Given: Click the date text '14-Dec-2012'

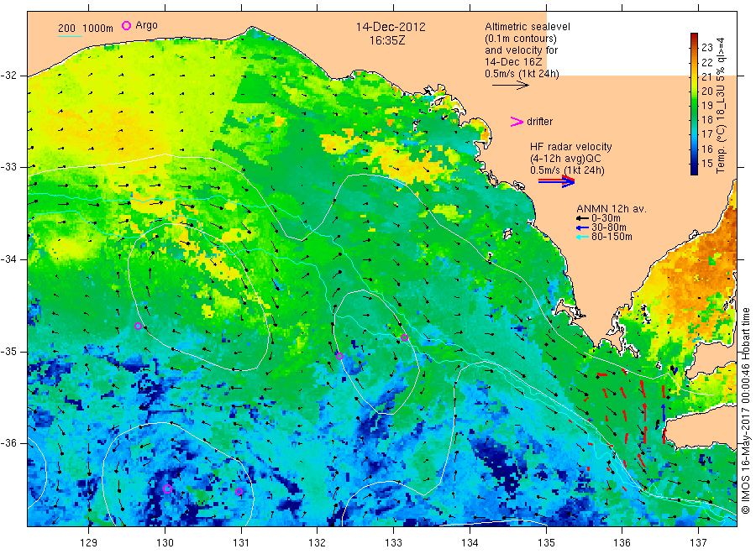Looking at the screenshot, I should click(x=391, y=27).
